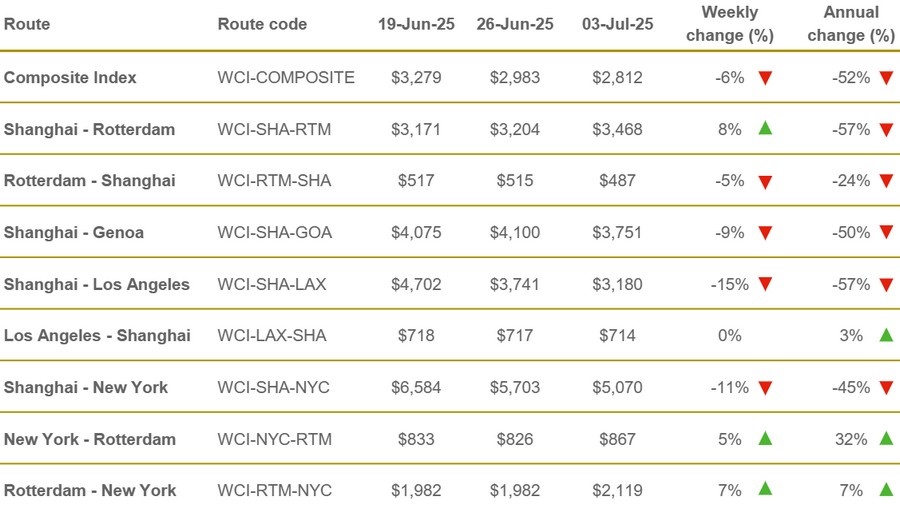Select the Route column header

[27, 24]
